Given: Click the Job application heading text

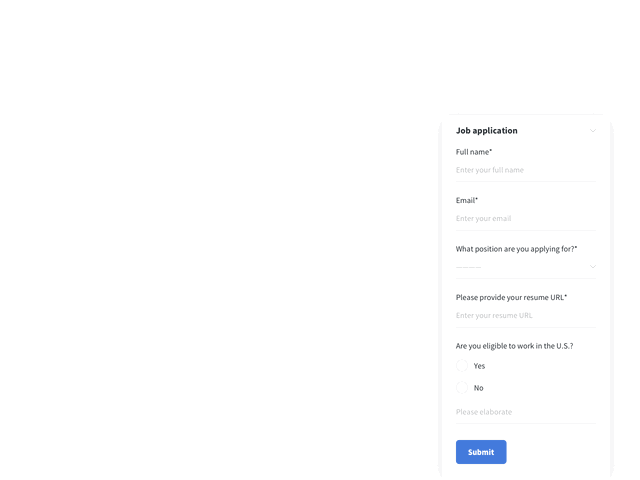Looking at the screenshot, I should (487, 131).
